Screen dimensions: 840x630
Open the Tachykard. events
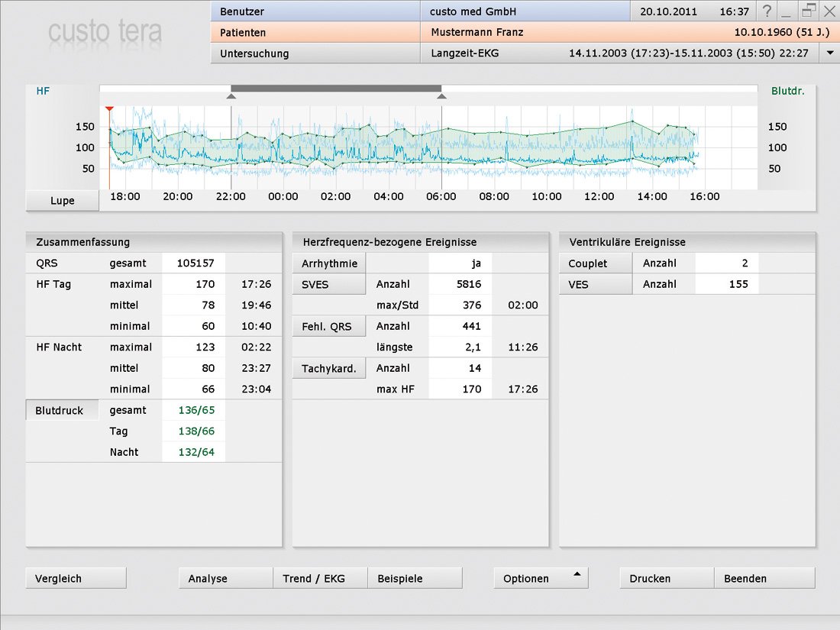329,368
